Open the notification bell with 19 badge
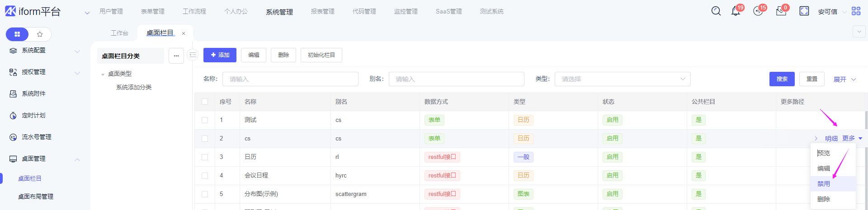868x210 pixels. point(736,11)
